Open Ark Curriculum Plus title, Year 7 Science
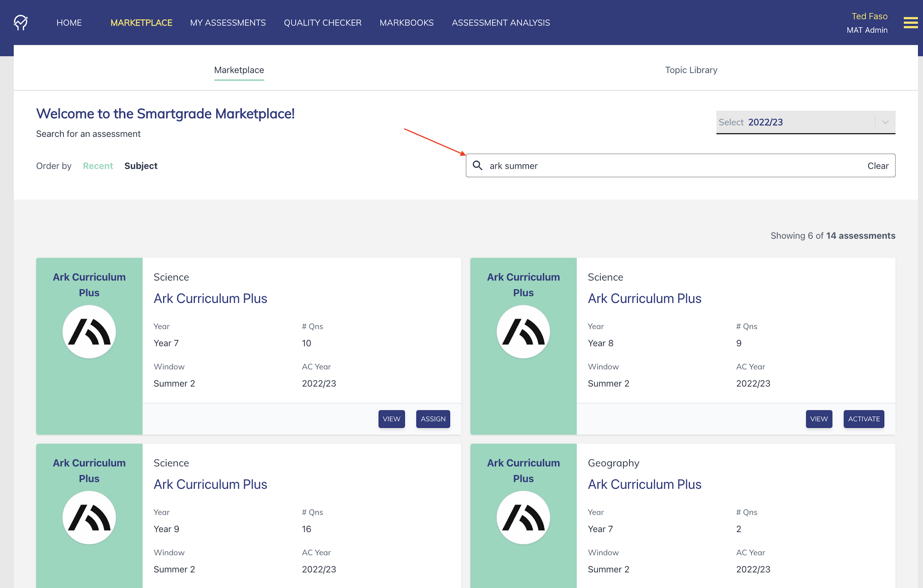This screenshot has height=588, width=923. point(211,298)
